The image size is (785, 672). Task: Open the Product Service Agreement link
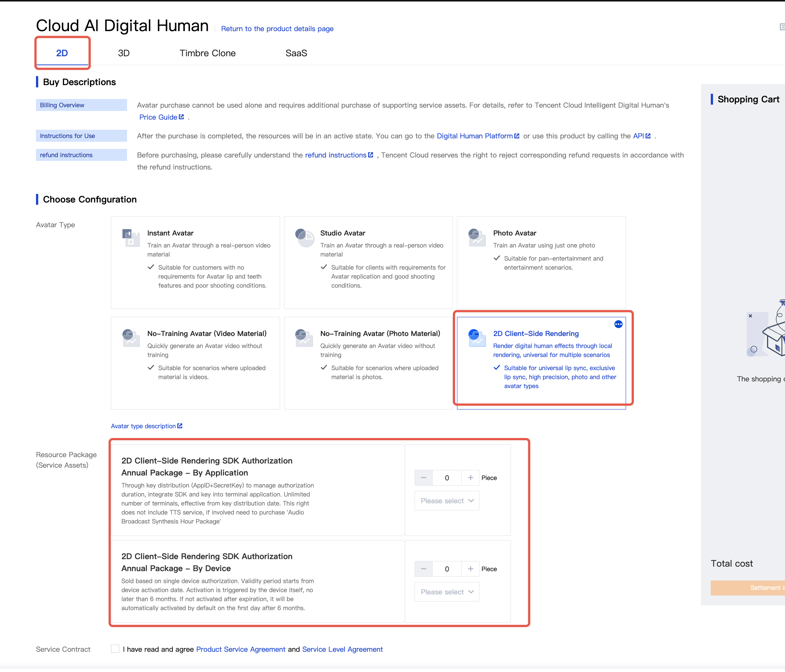pos(241,649)
